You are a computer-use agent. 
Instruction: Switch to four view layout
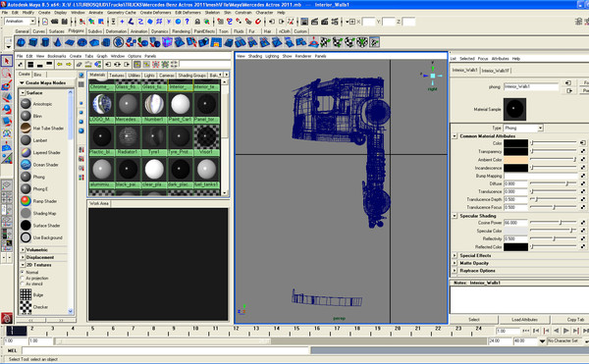(7, 197)
